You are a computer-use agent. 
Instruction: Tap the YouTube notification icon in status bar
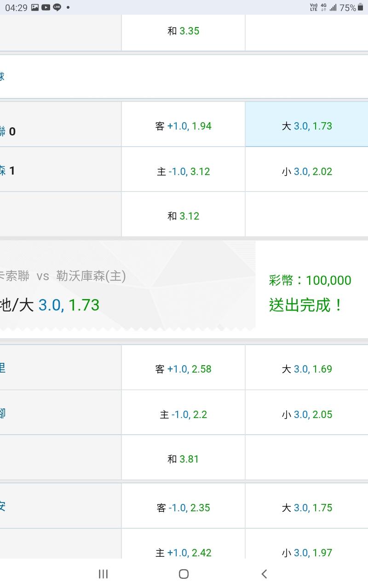tap(46, 7)
